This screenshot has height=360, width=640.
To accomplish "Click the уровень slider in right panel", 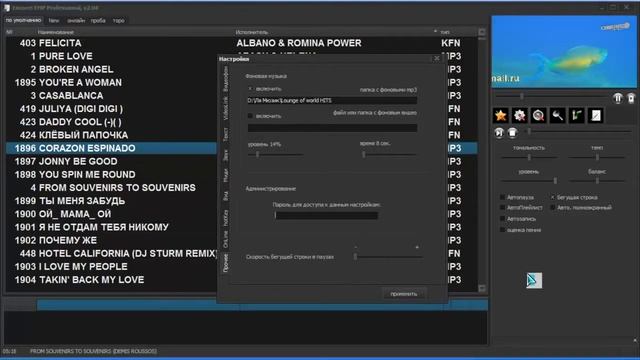I will 529,180.
